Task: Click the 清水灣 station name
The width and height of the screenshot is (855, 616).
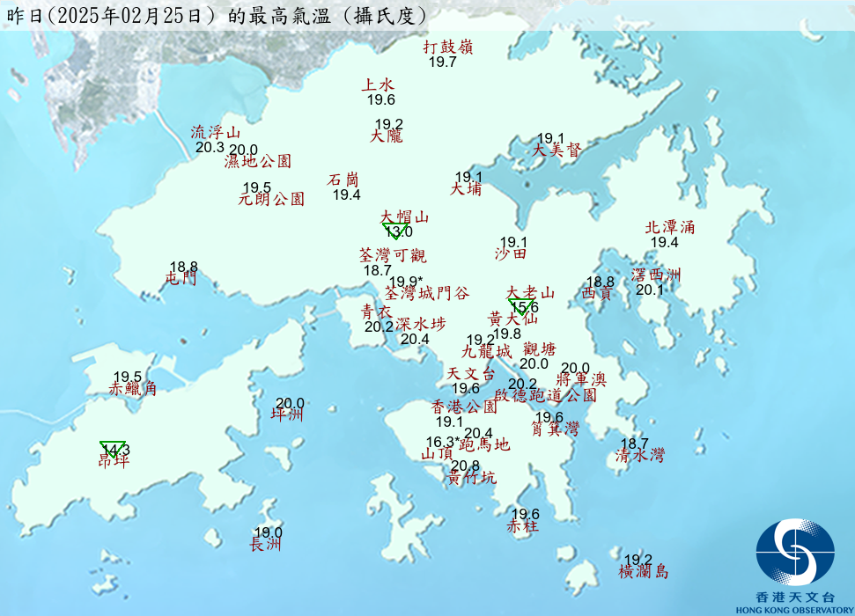Action: [x=640, y=456]
